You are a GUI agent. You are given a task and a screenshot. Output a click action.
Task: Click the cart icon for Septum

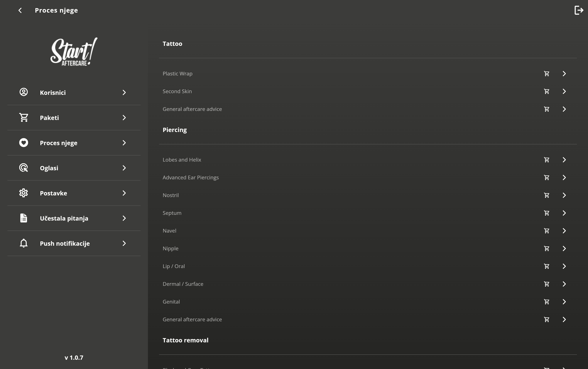[x=547, y=213]
